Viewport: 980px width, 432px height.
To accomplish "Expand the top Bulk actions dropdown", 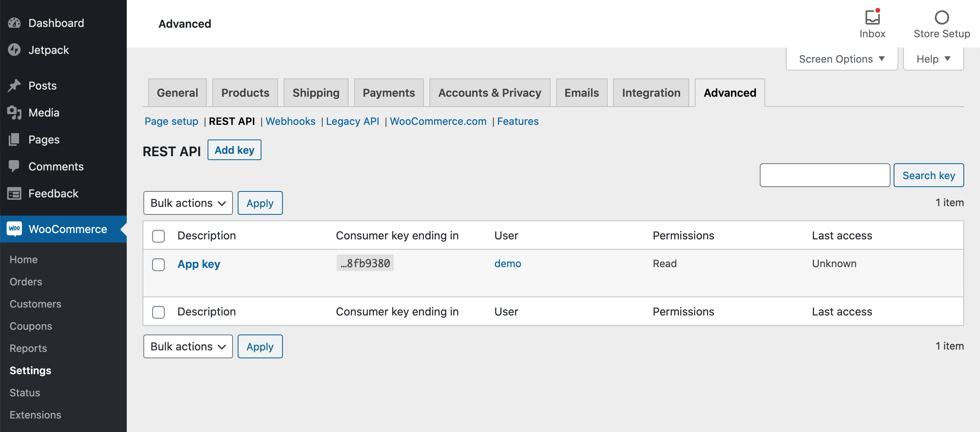I will (x=187, y=202).
